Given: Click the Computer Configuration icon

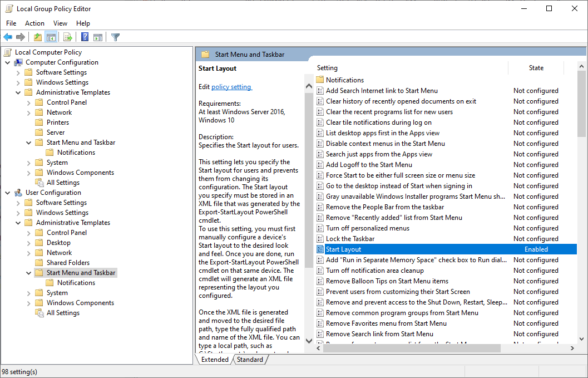Looking at the screenshot, I should (x=18, y=62).
